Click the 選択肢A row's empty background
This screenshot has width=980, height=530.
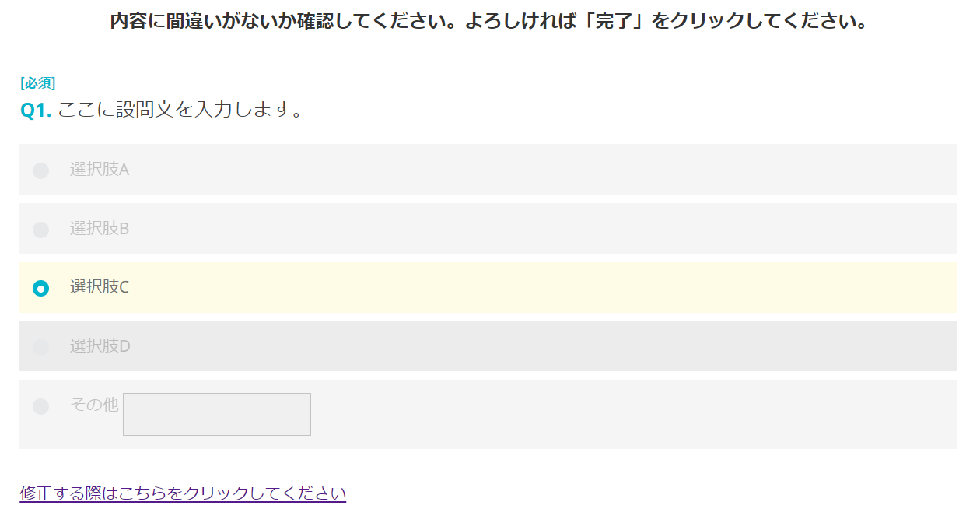[544, 170]
